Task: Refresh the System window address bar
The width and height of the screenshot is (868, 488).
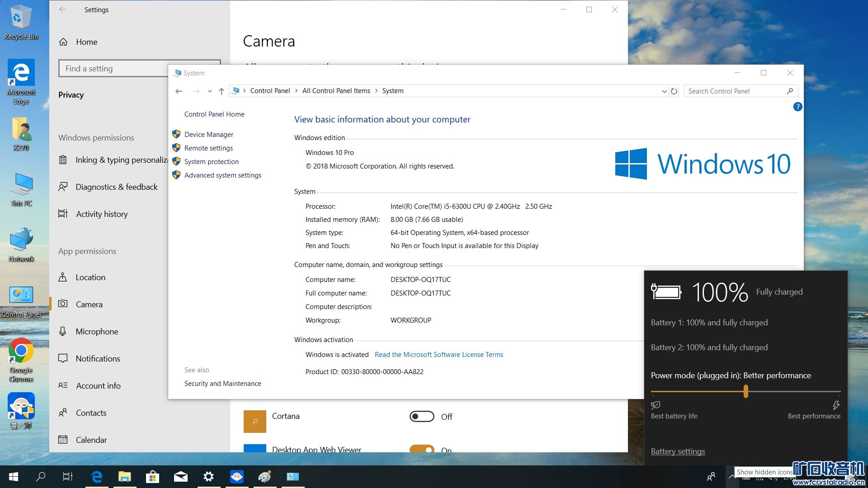Action: (674, 91)
